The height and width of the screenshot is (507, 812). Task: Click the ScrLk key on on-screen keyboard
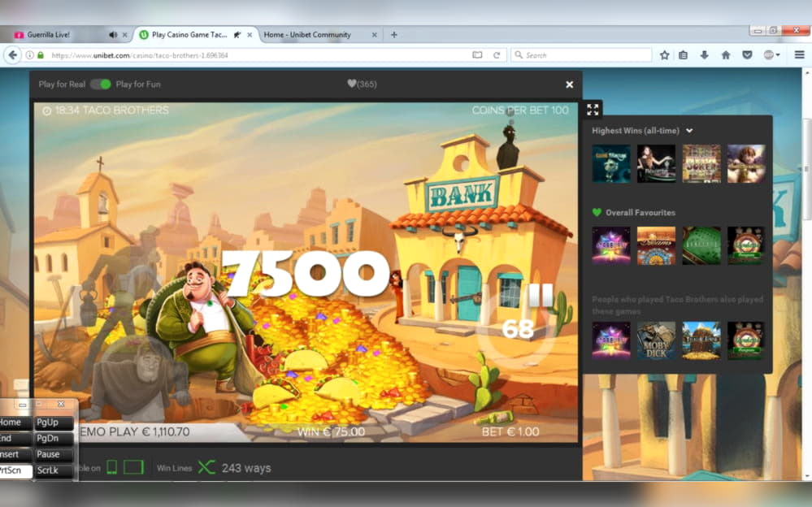[x=54, y=470]
